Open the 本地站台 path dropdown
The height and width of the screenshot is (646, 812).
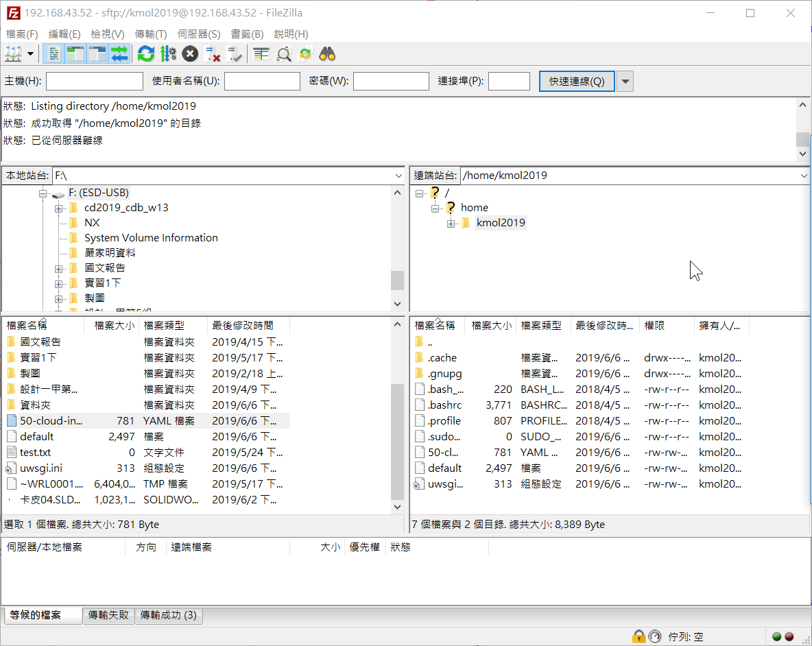398,176
